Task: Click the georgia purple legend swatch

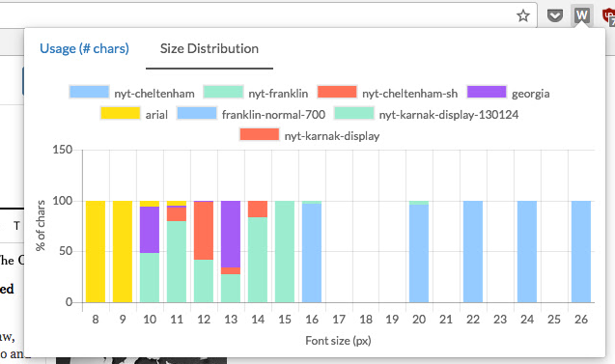Action: (x=487, y=92)
